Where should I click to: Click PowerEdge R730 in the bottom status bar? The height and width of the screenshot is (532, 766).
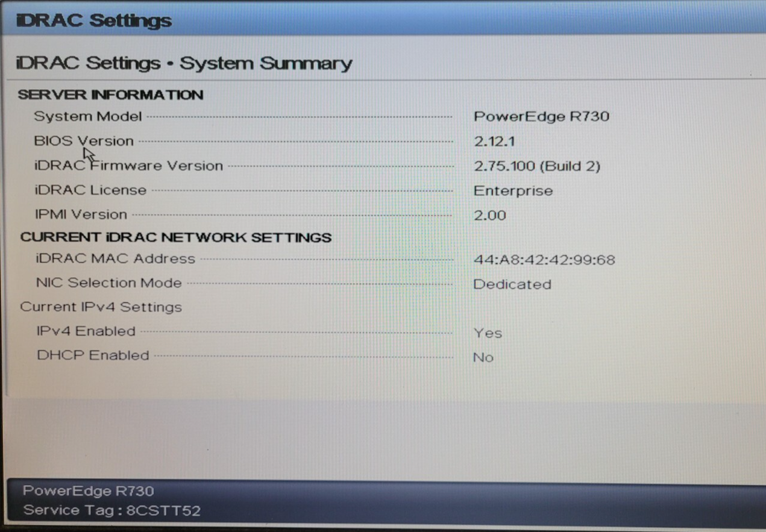89,491
